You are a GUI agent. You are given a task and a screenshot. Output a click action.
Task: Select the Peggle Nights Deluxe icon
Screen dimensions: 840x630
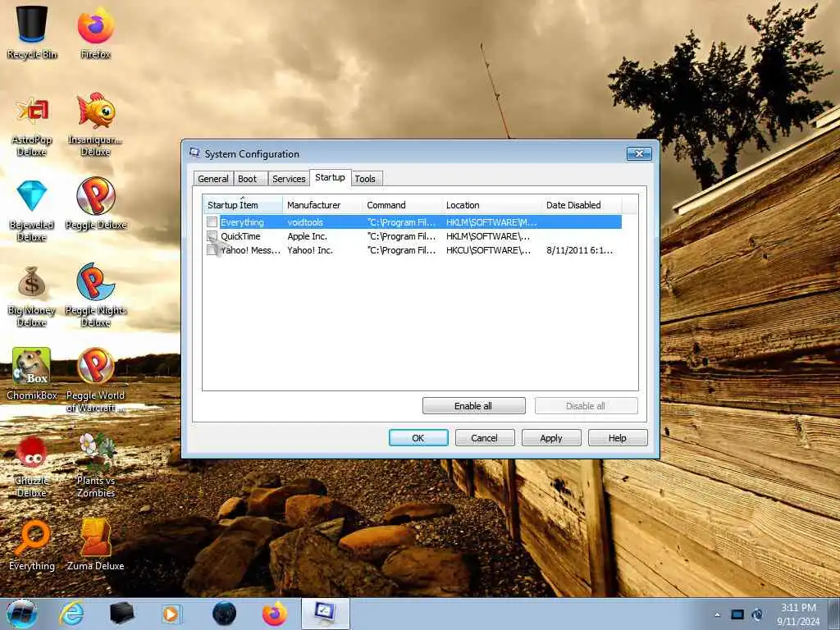pos(95,294)
